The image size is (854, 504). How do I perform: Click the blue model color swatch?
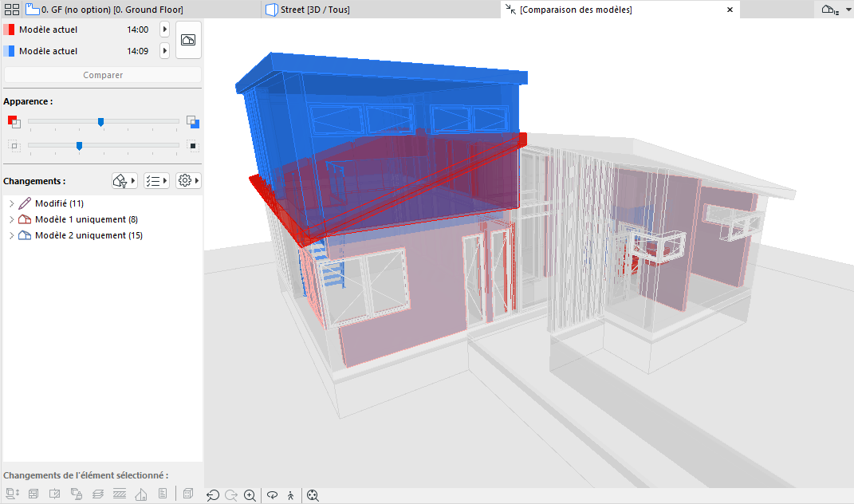click(9, 51)
